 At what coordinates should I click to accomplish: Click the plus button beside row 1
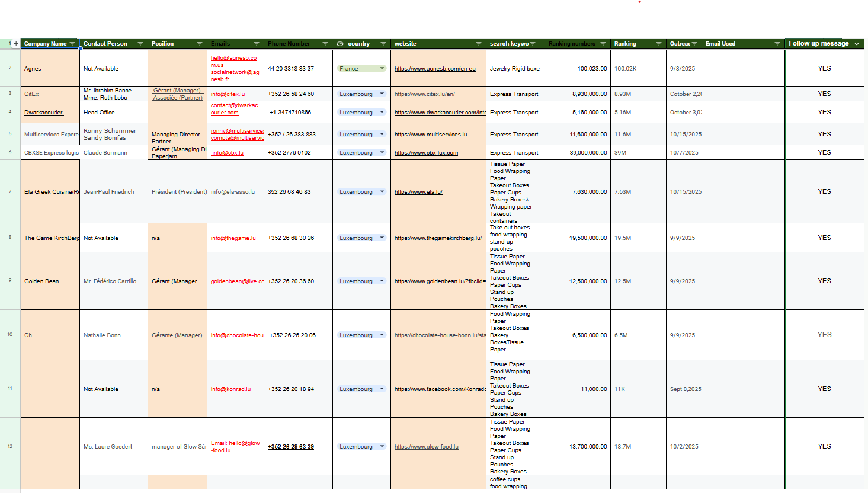pyautogui.click(x=16, y=44)
